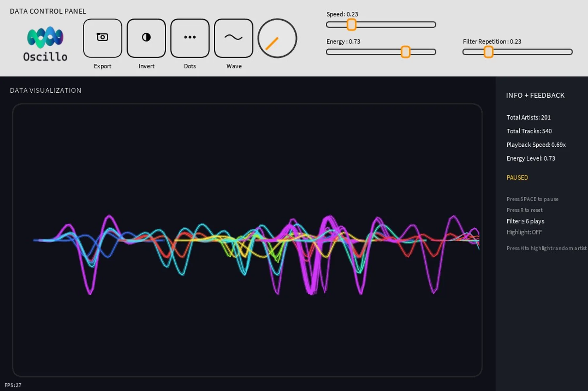Adjust the Speed slider handle
Viewport: 588px width, 391px height.
point(351,24)
